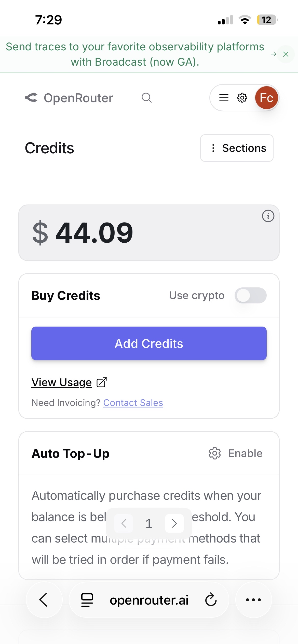Enable Auto Top-Up
This screenshot has height=644, width=298.
click(x=236, y=453)
